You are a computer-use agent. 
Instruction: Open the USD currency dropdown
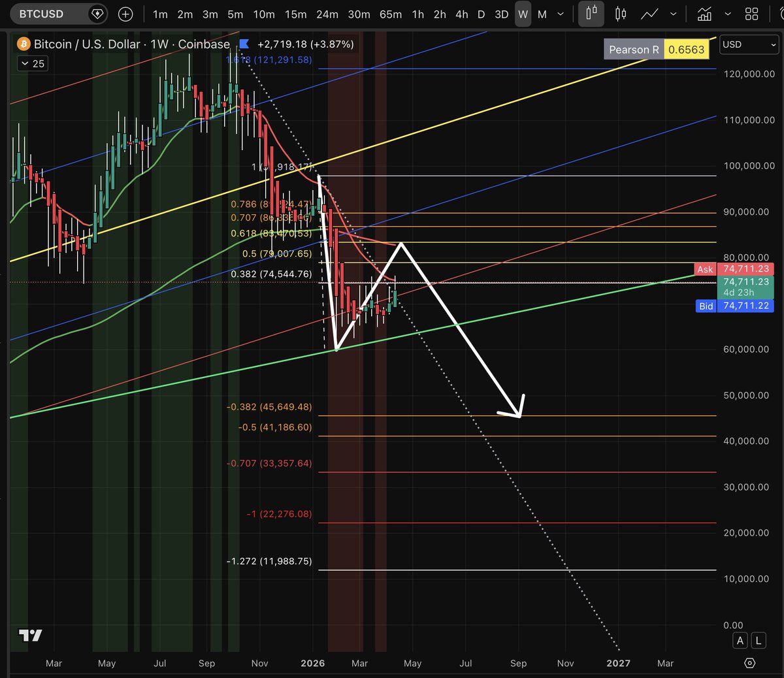tap(749, 44)
